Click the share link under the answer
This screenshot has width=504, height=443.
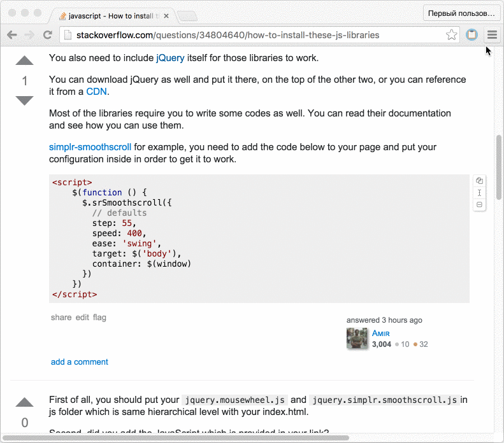[x=61, y=318]
